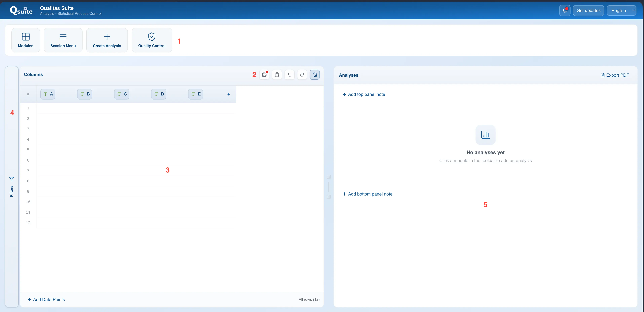Undo the last action
The image size is (644, 312).
pos(290,74)
